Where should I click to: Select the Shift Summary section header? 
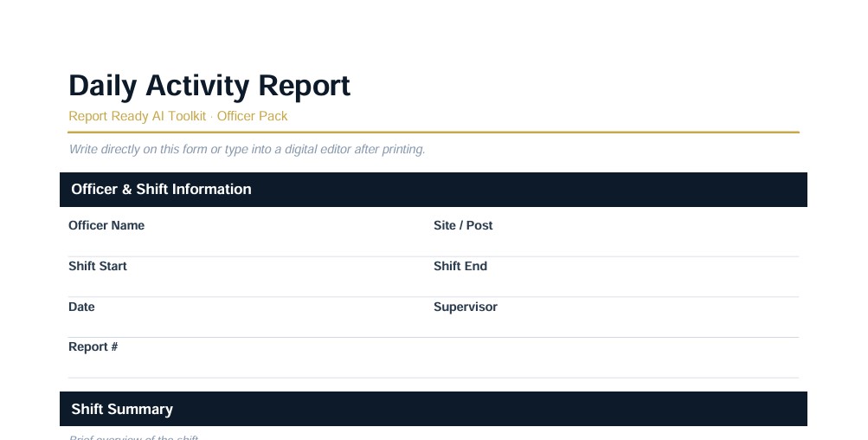tap(434, 409)
